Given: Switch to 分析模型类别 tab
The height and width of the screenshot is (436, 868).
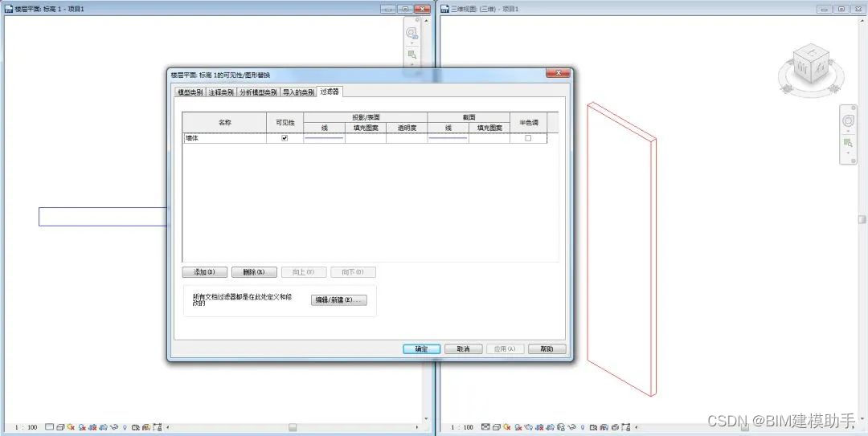Looking at the screenshot, I should pyautogui.click(x=259, y=92).
